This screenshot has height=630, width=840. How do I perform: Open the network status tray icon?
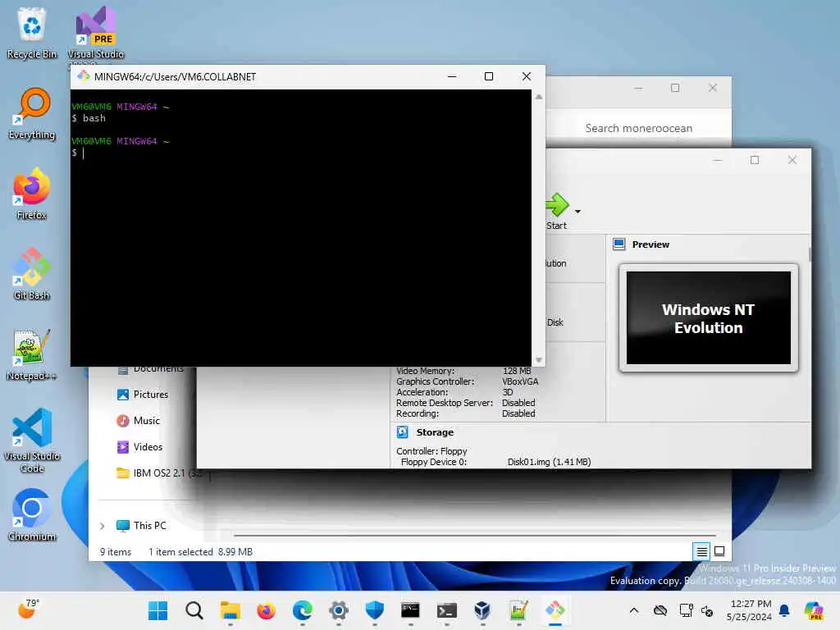point(687,610)
